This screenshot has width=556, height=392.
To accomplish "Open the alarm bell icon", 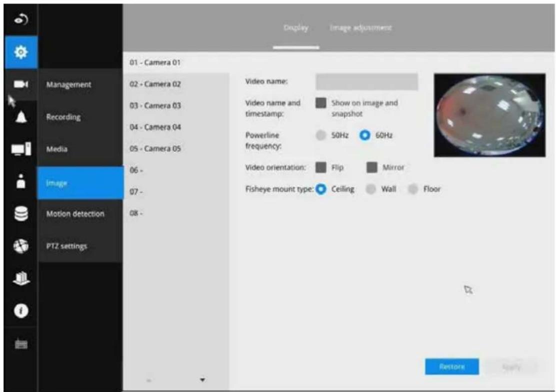I will click(21, 116).
